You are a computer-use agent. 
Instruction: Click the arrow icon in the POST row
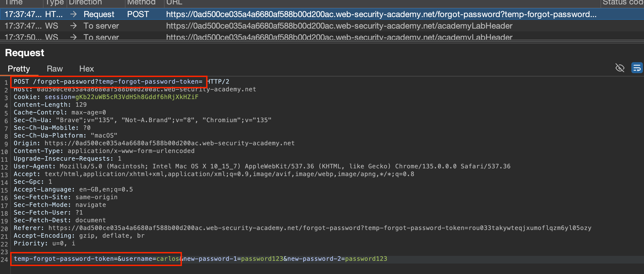pos(73,14)
